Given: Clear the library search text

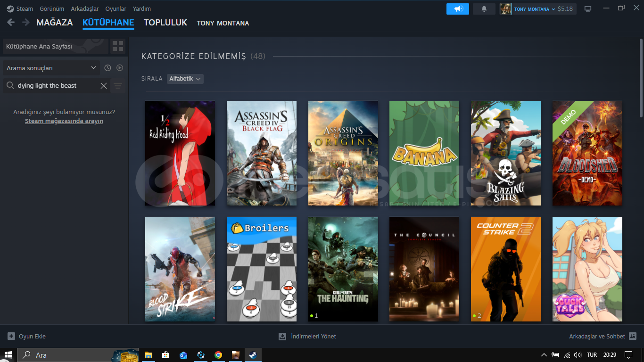Looking at the screenshot, I should [104, 86].
